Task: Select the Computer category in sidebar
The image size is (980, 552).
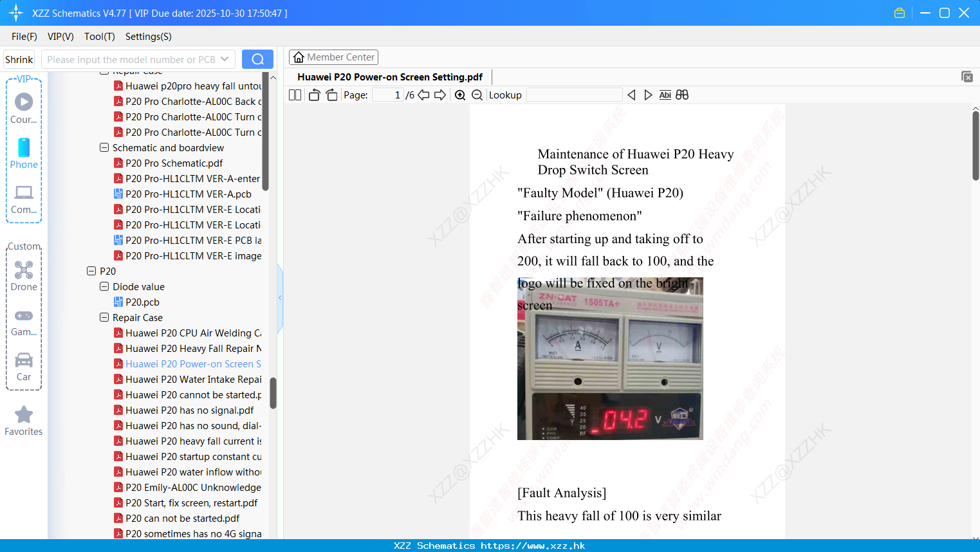Action: pos(24,199)
